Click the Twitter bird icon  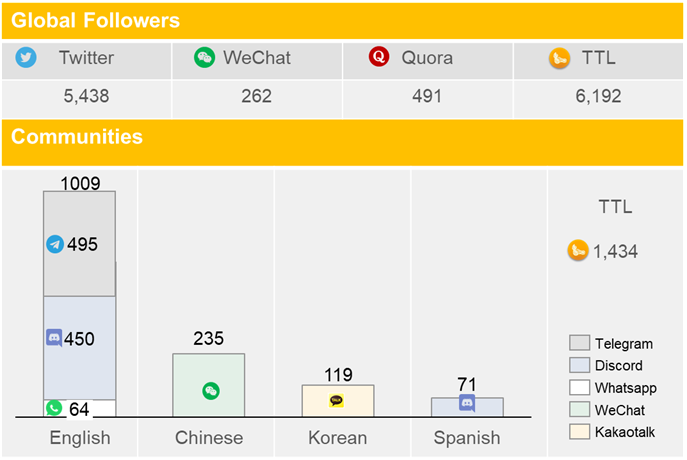coord(26,57)
